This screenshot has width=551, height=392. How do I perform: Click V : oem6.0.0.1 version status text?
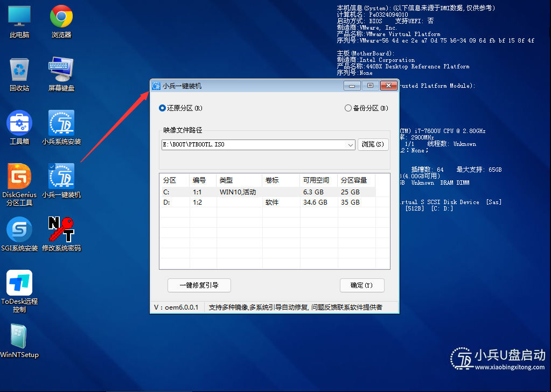coord(177,307)
